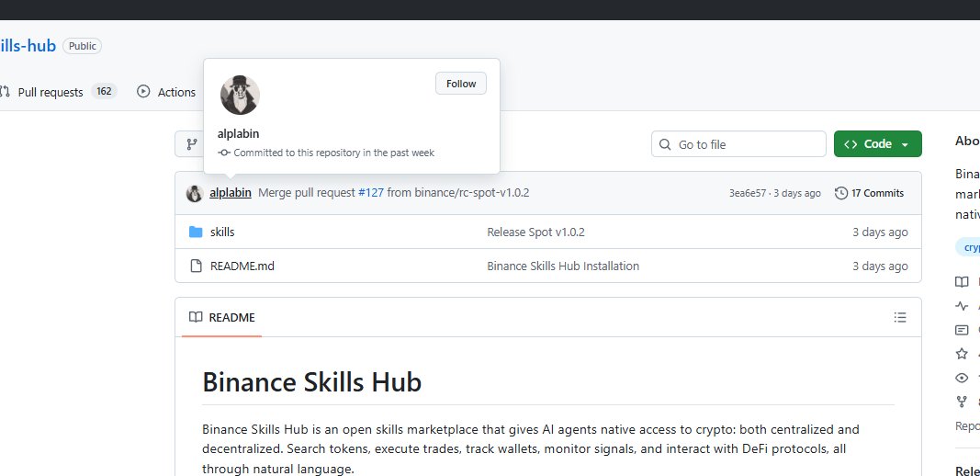
Task: Click the commit history clock icon
Action: point(841,193)
